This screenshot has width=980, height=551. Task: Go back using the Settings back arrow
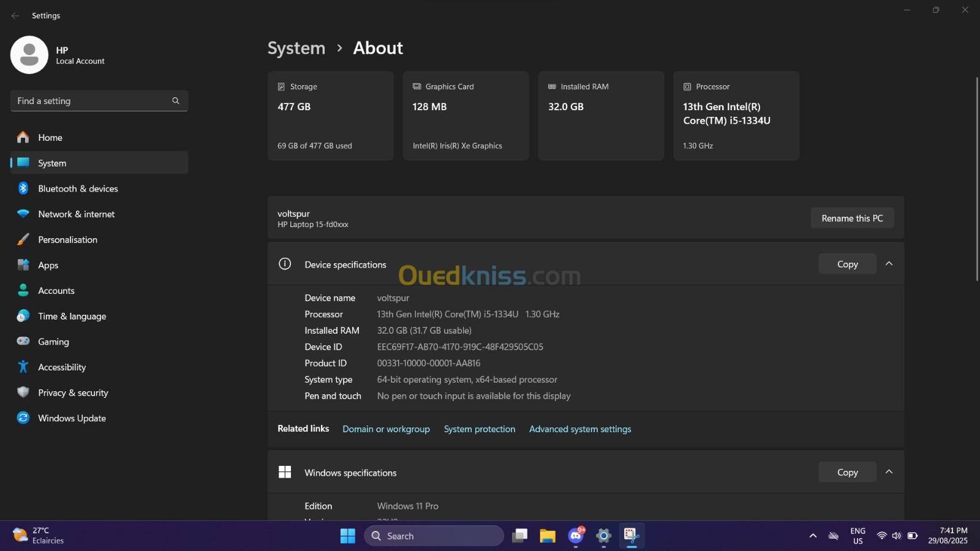15,16
